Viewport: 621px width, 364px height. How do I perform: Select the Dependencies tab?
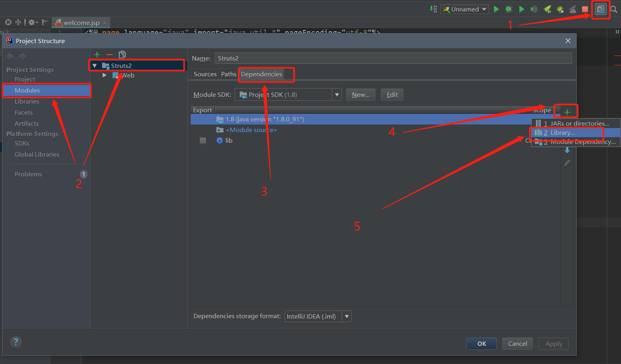tap(261, 74)
